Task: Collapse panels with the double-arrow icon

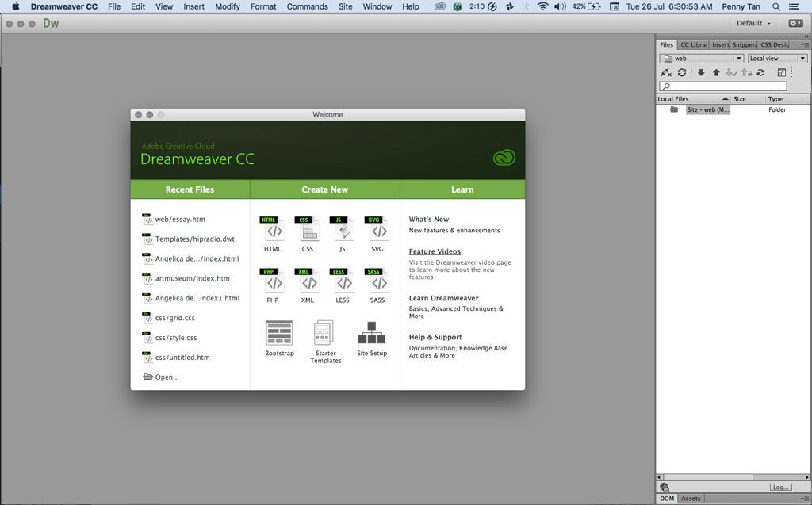Action: 806,36
